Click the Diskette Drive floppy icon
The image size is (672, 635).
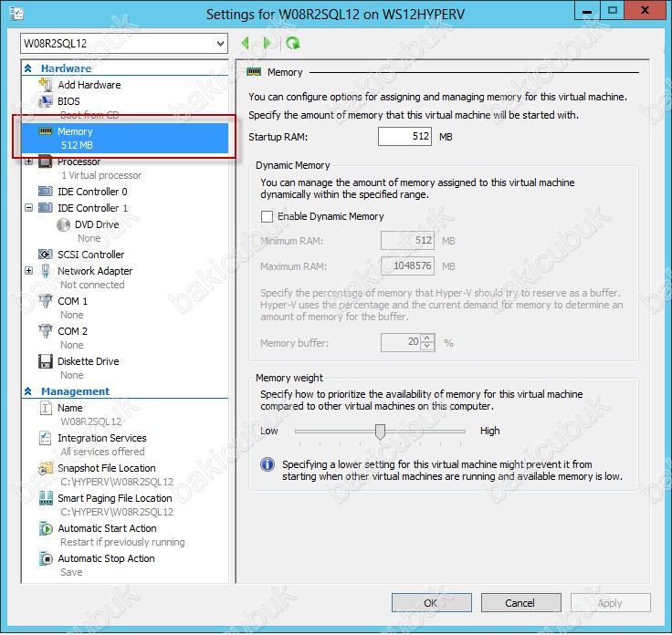tap(46, 361)
